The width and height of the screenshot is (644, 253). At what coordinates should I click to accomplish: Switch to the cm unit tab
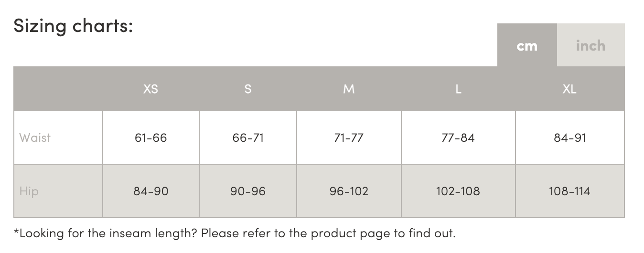pos(527,46)
